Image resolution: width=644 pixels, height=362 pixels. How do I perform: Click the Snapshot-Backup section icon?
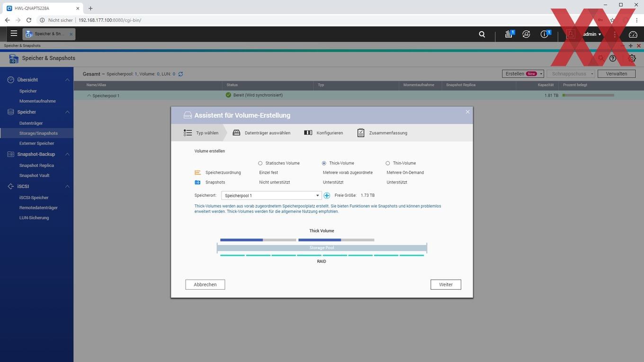click(x=10, y=154)
